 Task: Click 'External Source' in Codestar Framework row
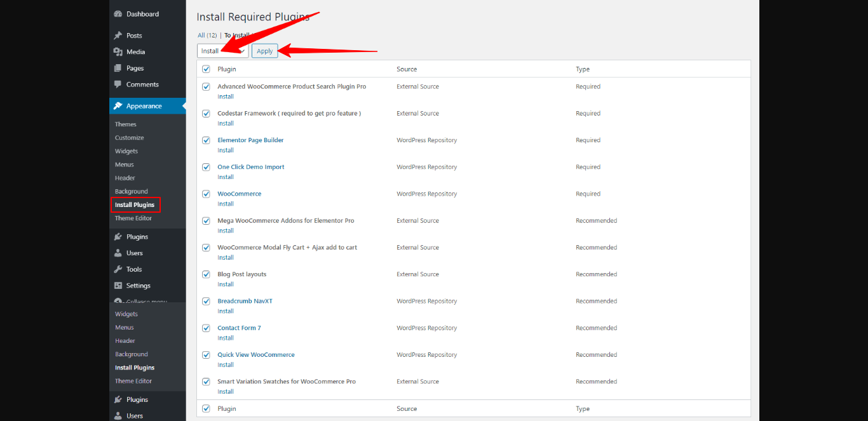tap(417, 114)
